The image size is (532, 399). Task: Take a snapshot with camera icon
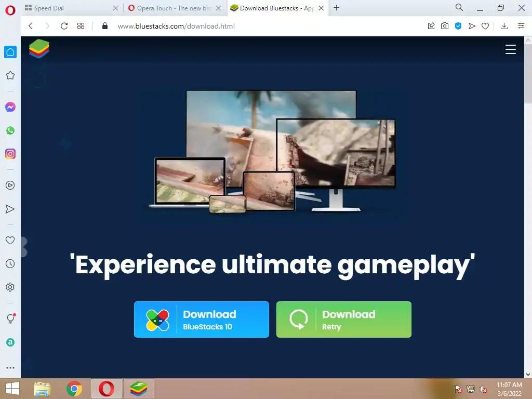(445, 26)
